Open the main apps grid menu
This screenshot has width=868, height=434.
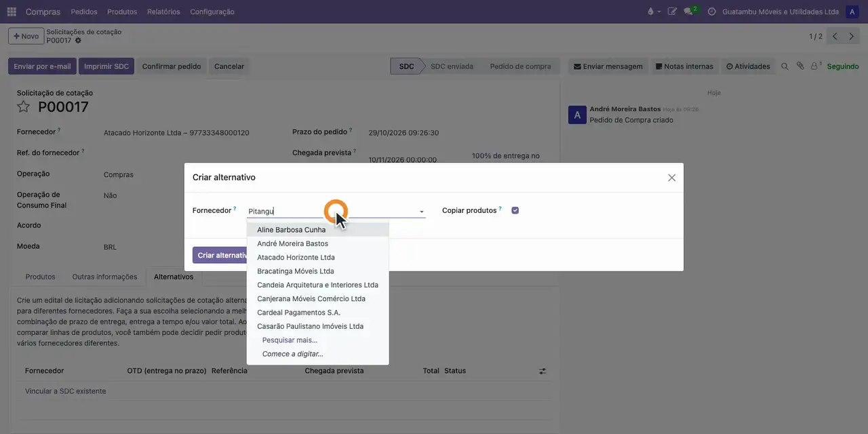[x=12, y=12]
